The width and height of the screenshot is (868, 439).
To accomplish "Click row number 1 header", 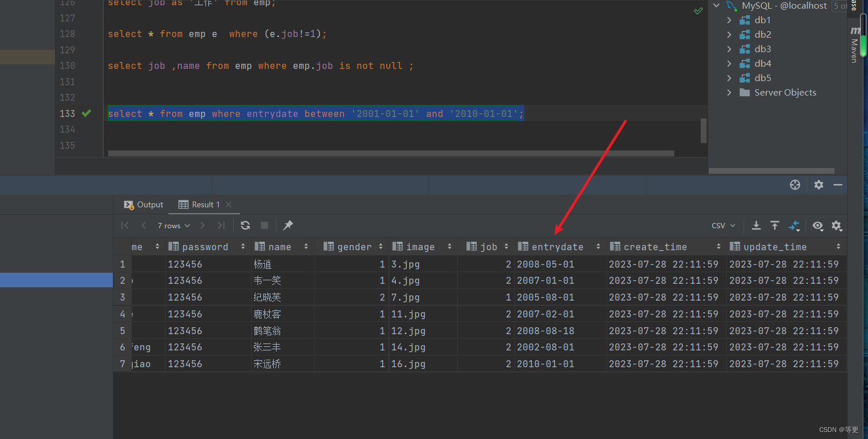I will click(x=122, y=264).
